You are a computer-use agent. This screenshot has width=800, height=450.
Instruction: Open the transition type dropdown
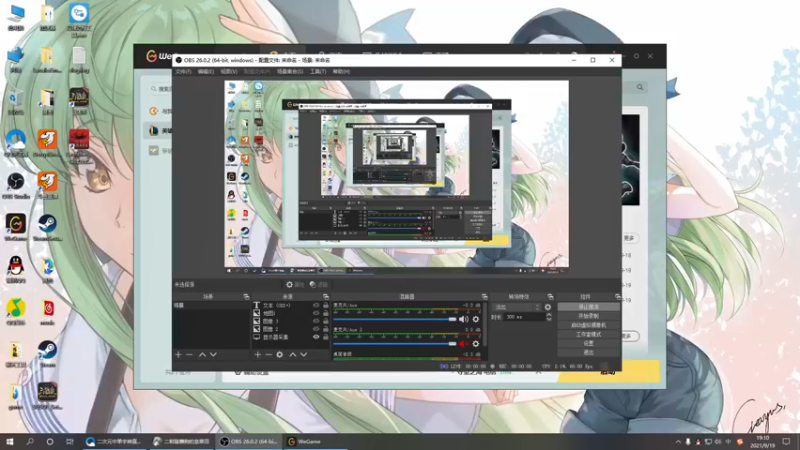point(516,307)
